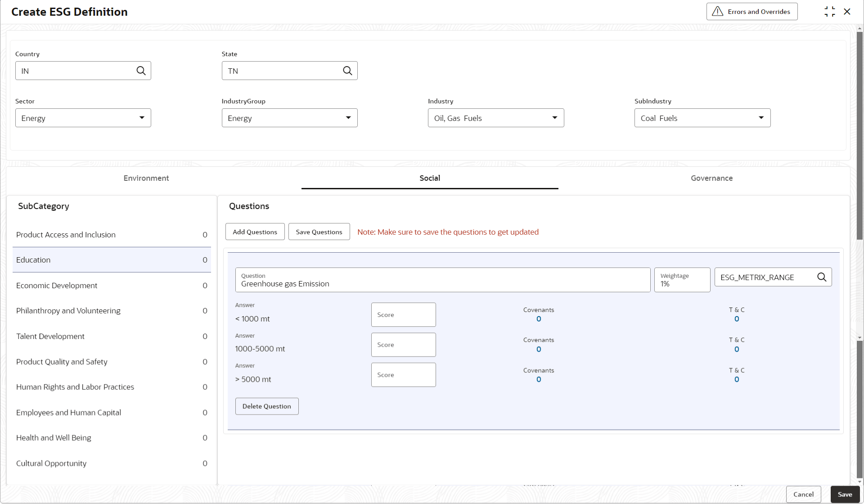
Task: Switch to the Environment tab
Action: 146,178
